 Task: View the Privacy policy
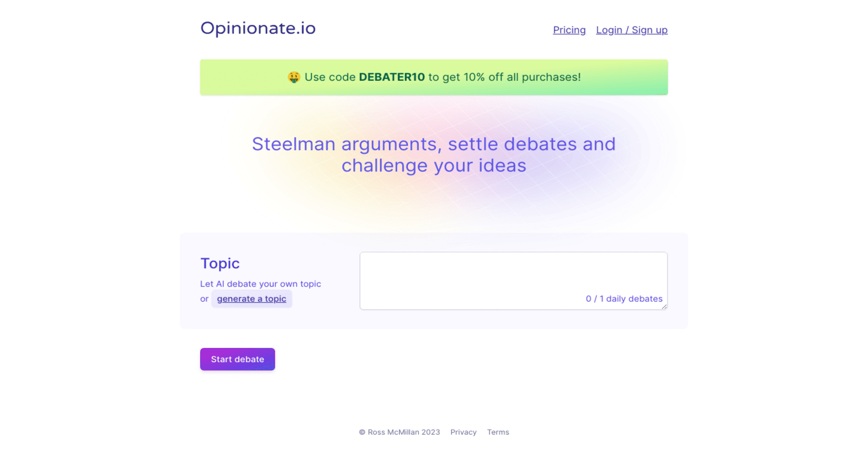(463, 432)
